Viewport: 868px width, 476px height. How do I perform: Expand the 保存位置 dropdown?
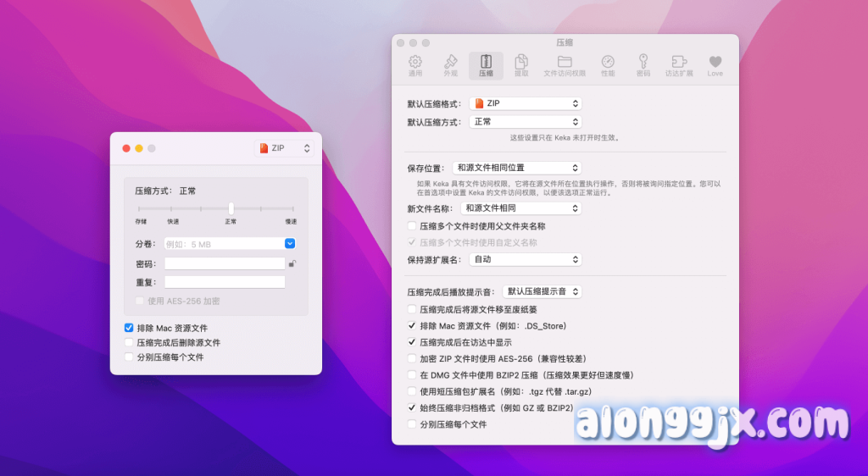pyautogui.click(x=515, y=168)
